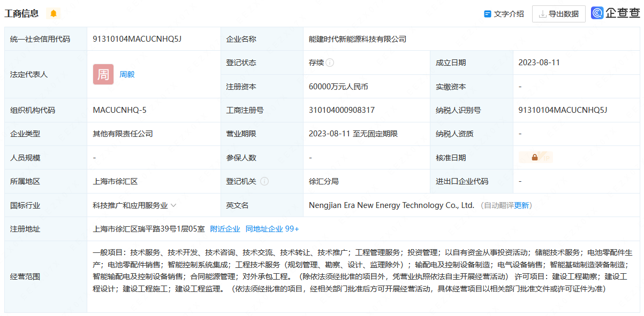Click the VIP lock icon in 核准日期 cell

(x=535, y=157)
